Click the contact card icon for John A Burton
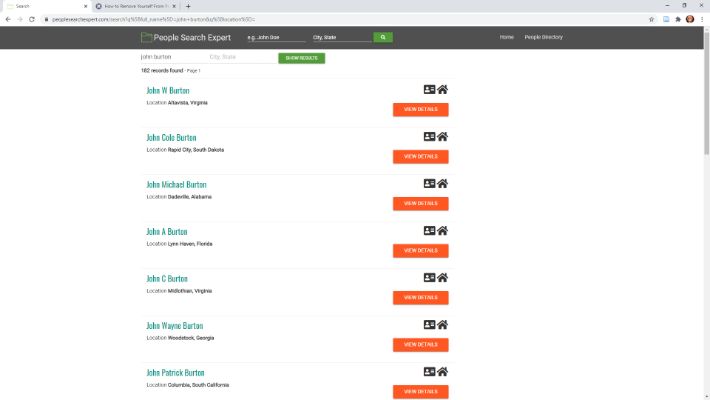710x400 pixels. pyautogui.click(x=429, y=231)
